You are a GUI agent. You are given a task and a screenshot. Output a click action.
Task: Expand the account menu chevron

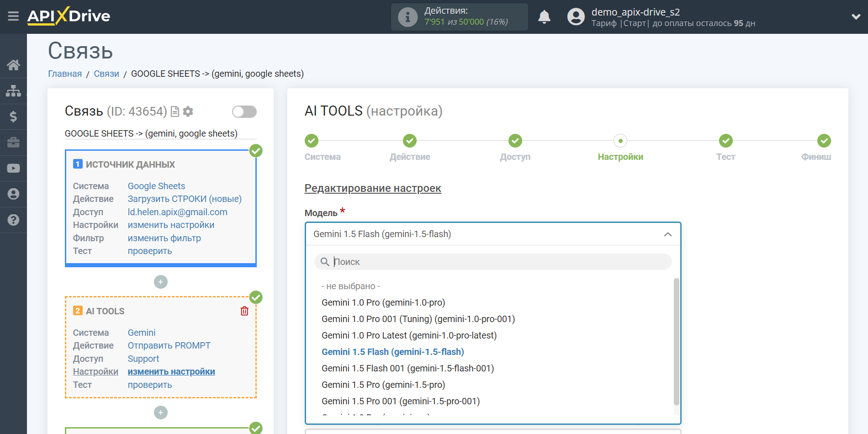(856, 16)
